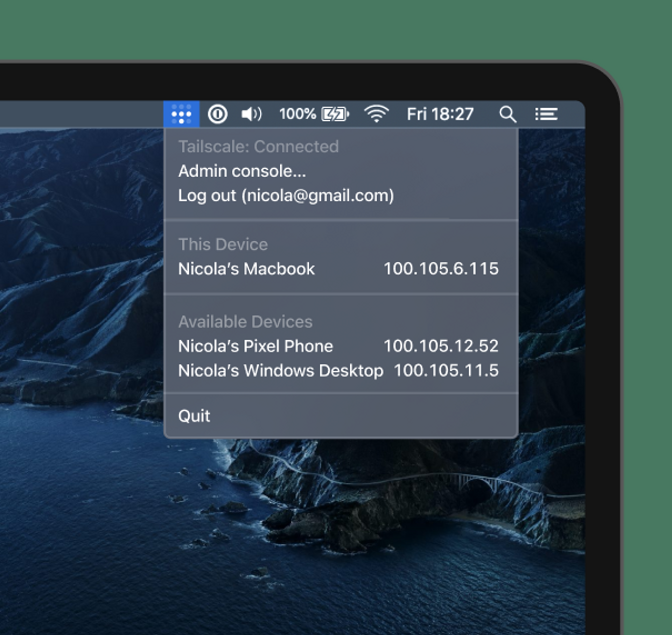Viewport: 672px width, 635px height.
Task: Open Spotlight search magnifier icon
Action: 507,114
